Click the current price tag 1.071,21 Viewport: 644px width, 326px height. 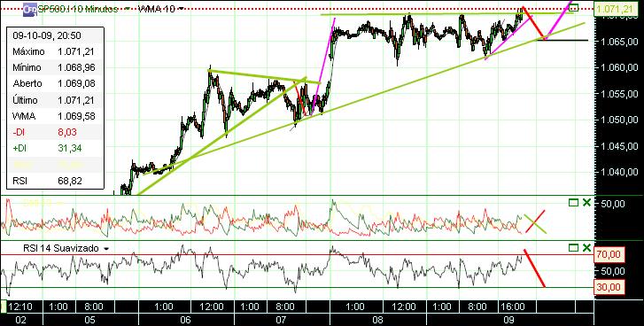615,9
